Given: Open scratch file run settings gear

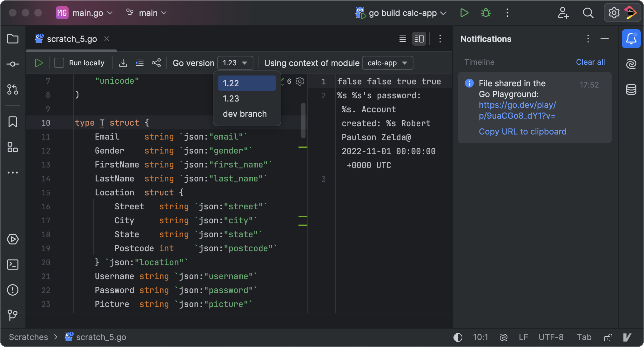Looking at the screenshot, I should pyautogui.click(x=299, y=82).
